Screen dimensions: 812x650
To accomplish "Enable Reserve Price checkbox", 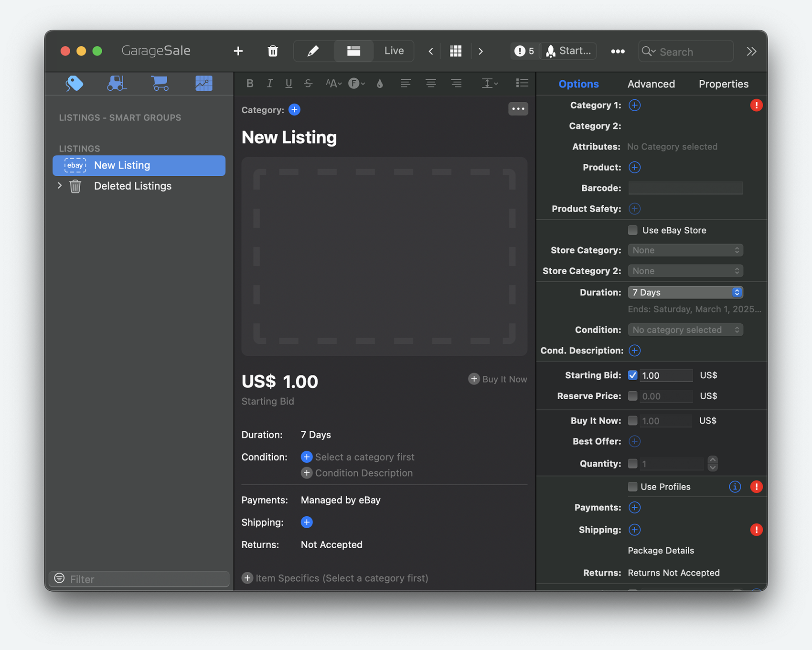I will pos(633,396).
